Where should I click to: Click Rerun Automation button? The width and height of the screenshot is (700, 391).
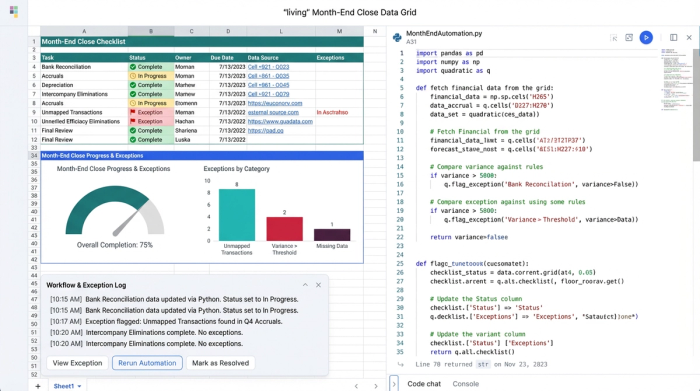pos(147,363)
